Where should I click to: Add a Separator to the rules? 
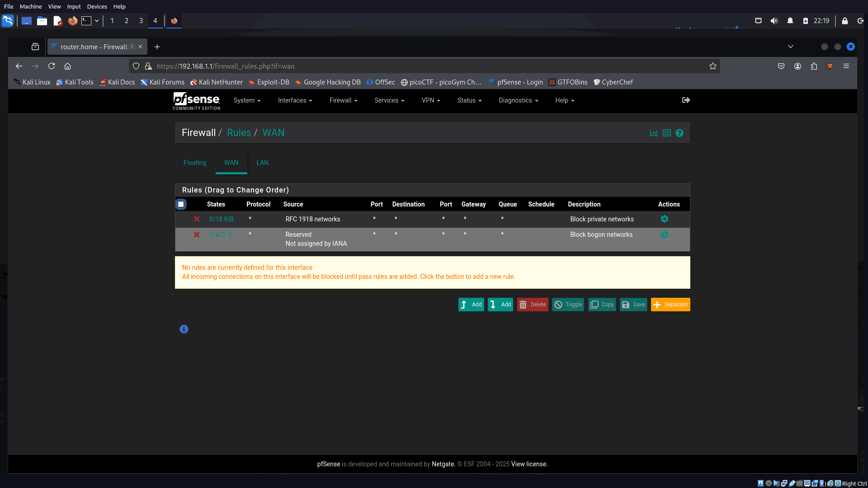point(670,305)
